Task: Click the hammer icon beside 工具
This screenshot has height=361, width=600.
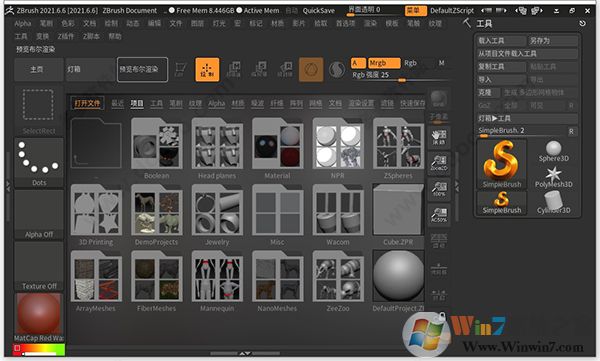Action: tap(467, 23)
